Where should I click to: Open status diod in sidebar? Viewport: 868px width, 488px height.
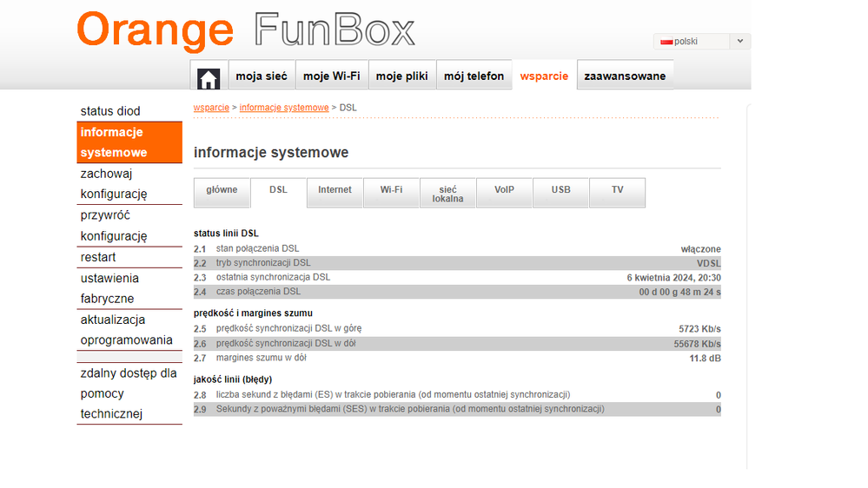tap(110, 111)
